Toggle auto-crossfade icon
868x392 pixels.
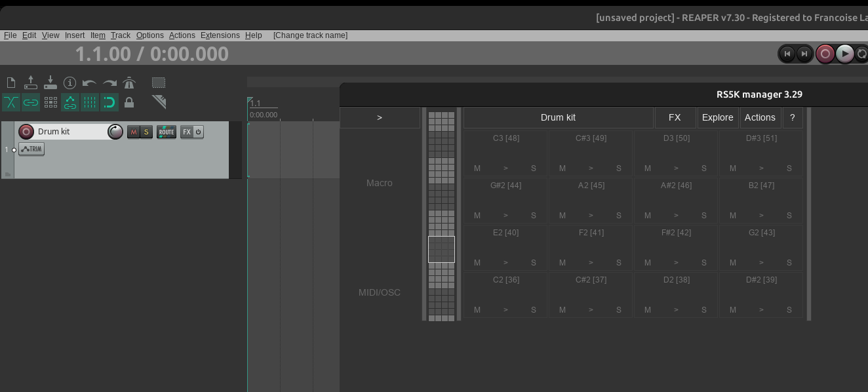(x=11, y=102)
